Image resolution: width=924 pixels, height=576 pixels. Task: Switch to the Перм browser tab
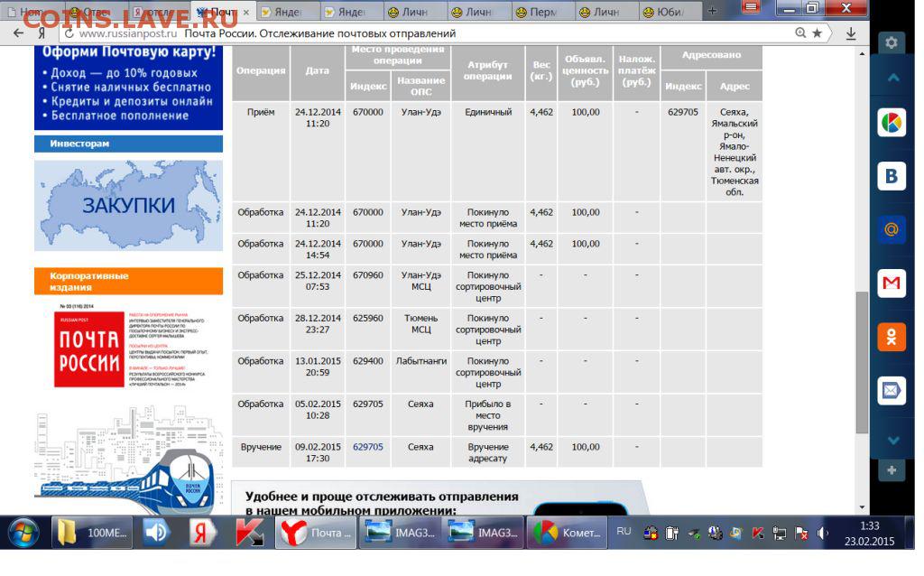[x=542, y=11]
